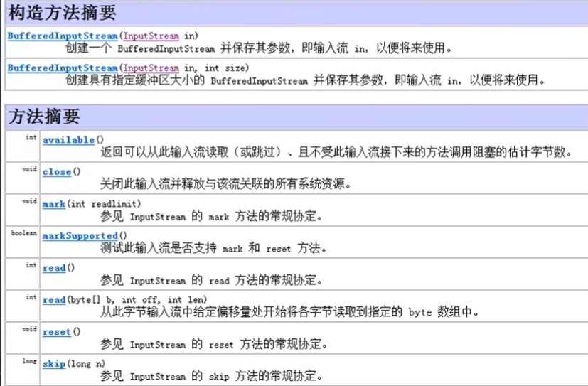588x386 pixels.
Task: Click the 方法摘要 section heading
Action: coord(44,116)
